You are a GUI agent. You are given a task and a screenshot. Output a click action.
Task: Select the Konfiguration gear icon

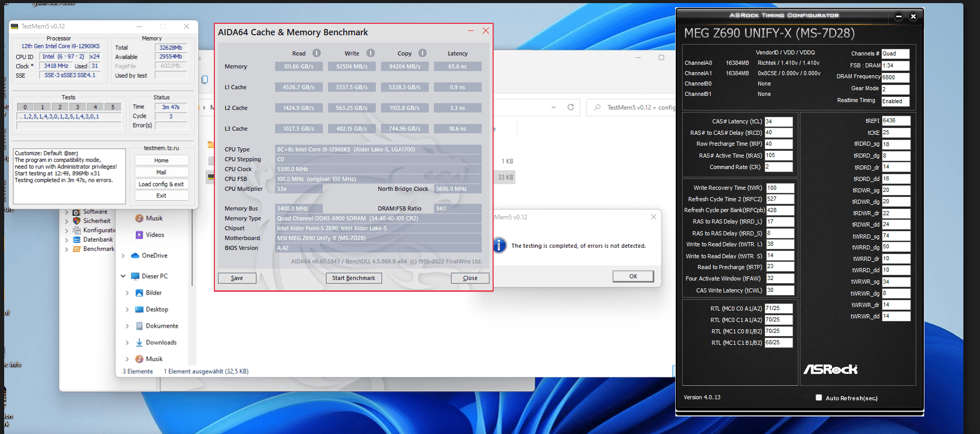(x=76, y=230)
